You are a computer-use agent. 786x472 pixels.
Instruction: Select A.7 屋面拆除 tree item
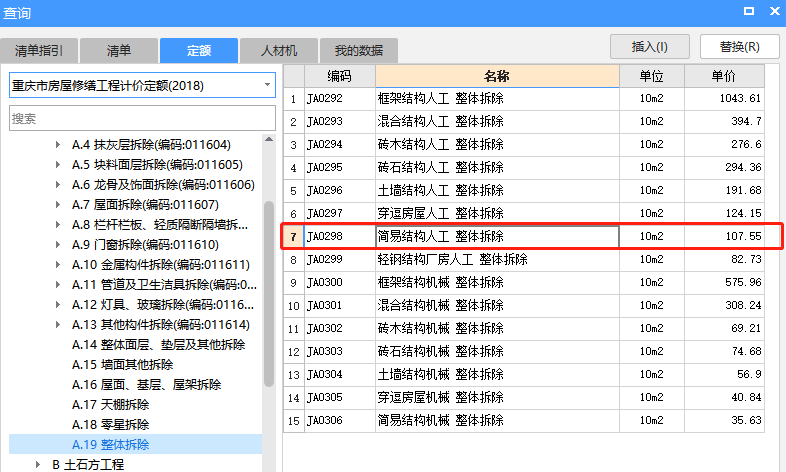click(145, 205)
